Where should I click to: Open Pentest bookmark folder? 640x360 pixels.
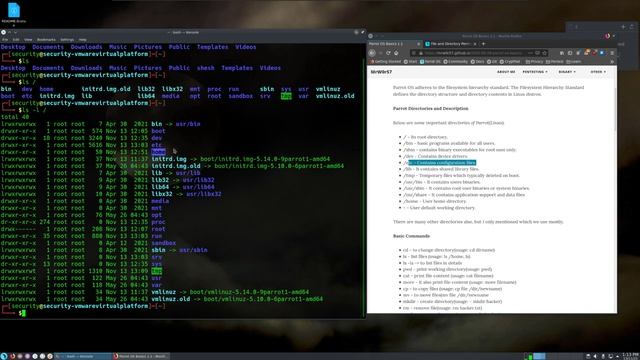[x=554, y=62]
